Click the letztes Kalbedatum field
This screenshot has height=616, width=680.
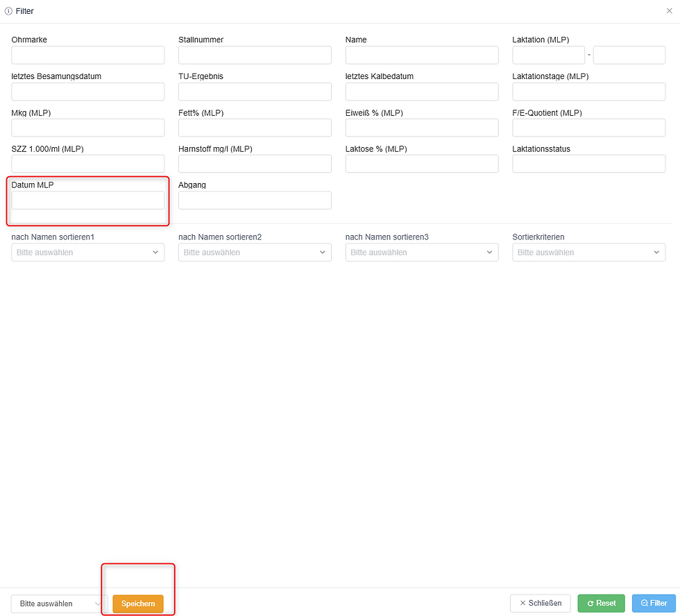(x=422, y=92)
